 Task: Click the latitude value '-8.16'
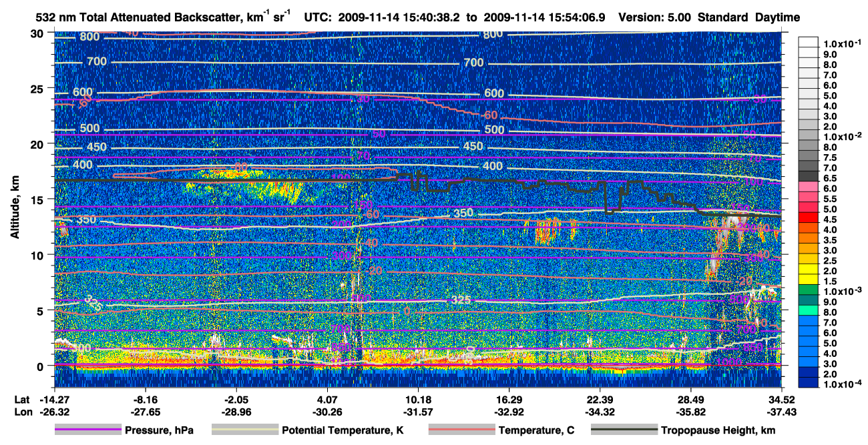tap(145, 400)
